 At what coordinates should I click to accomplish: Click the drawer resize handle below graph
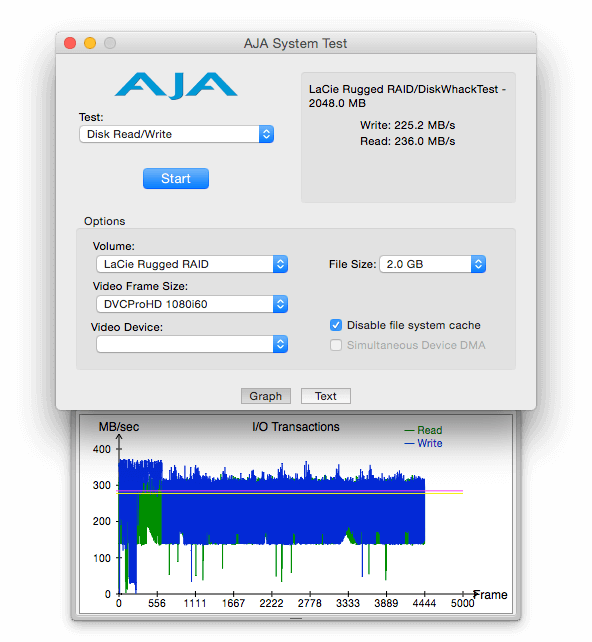296,618
